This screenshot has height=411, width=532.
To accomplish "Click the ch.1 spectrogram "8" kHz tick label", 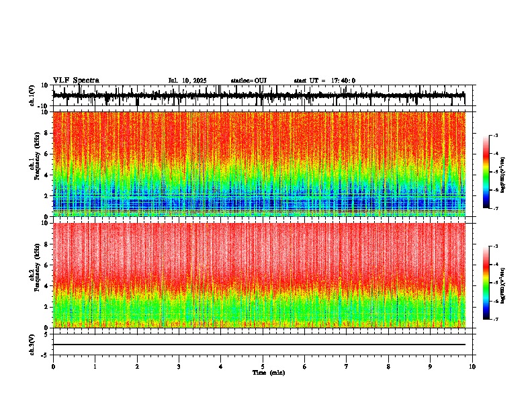I will pyautogui.click(x=46, y=133).
